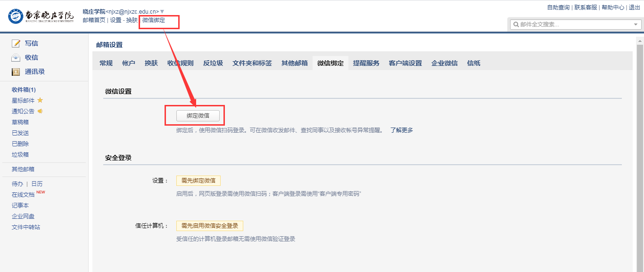Click the 退出 logout link
This screenshot has height=272, width=644.
click(x=635, y=8)
